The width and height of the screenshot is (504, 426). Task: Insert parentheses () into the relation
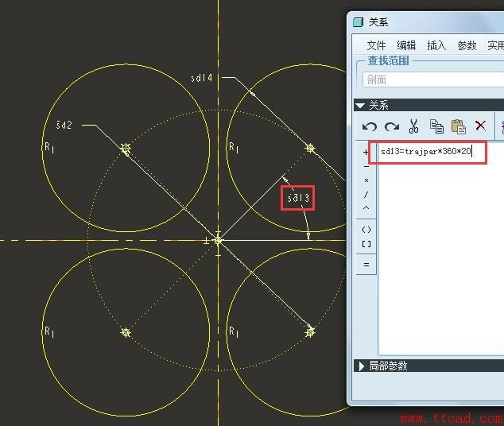pyautogui.click(x=366, y=230)
